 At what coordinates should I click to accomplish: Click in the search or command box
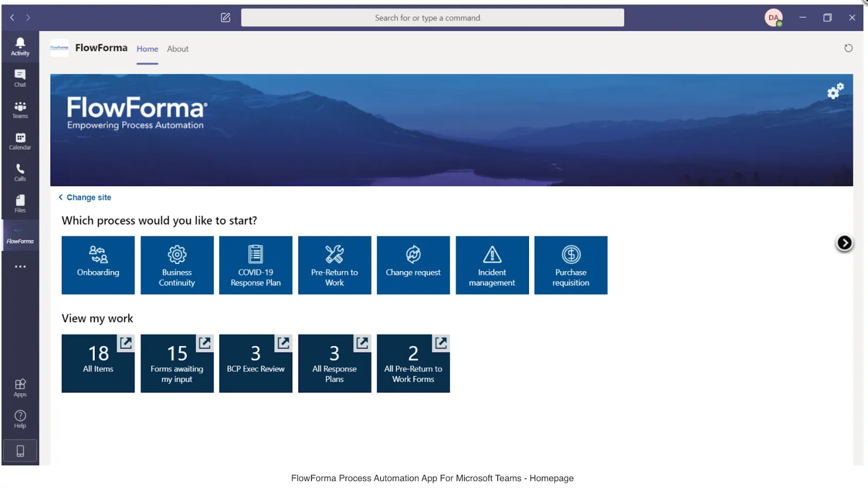tap(432, 18)
